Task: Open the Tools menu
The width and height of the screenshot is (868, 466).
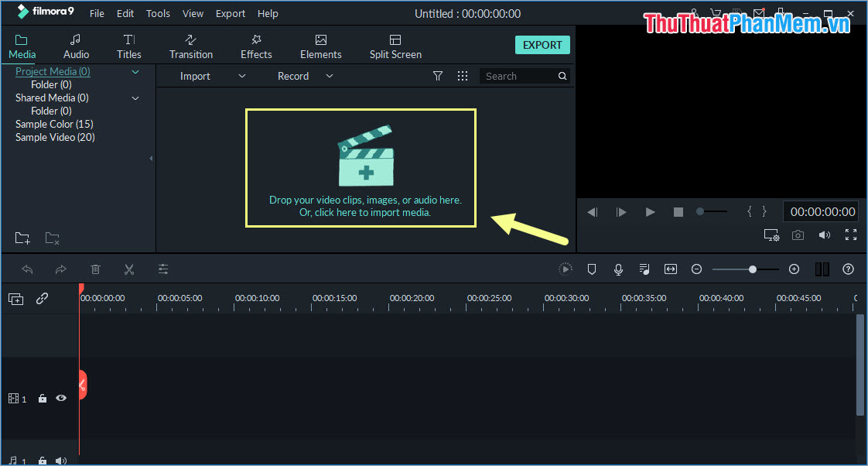Action: point(158,13)
